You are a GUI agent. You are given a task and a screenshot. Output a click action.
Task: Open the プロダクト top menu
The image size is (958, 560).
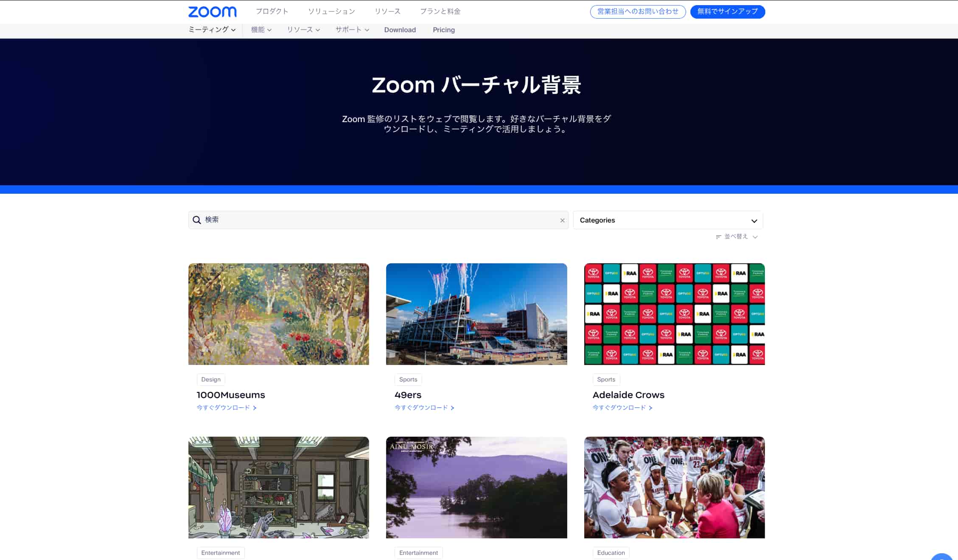[x=272, y=11]
